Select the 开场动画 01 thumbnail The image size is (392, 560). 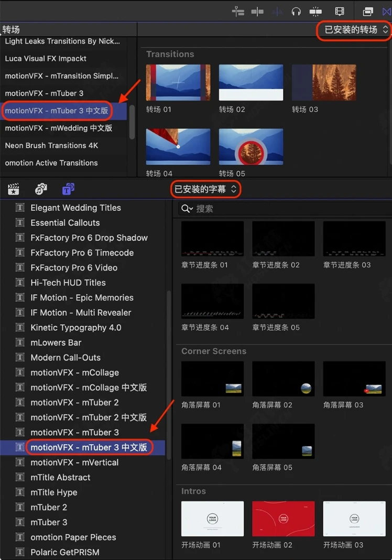click(x=212, y=519)
